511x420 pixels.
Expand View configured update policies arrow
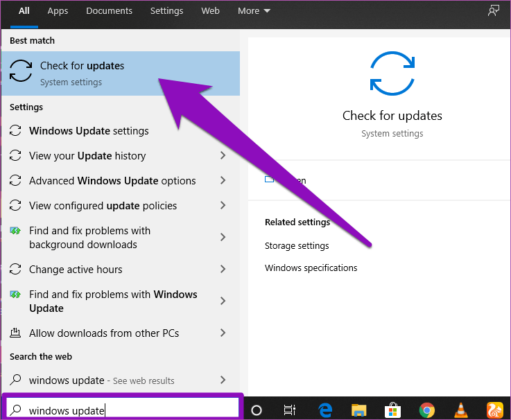point(223,205)
